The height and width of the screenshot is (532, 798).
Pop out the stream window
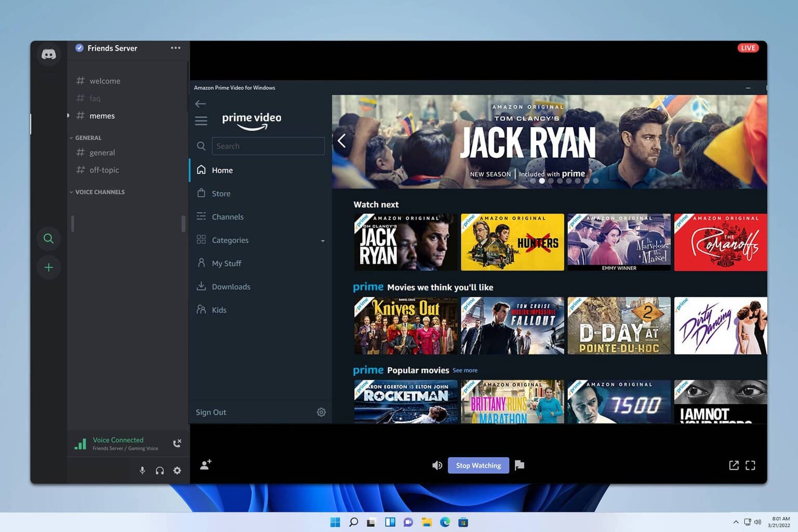(734, 465)
